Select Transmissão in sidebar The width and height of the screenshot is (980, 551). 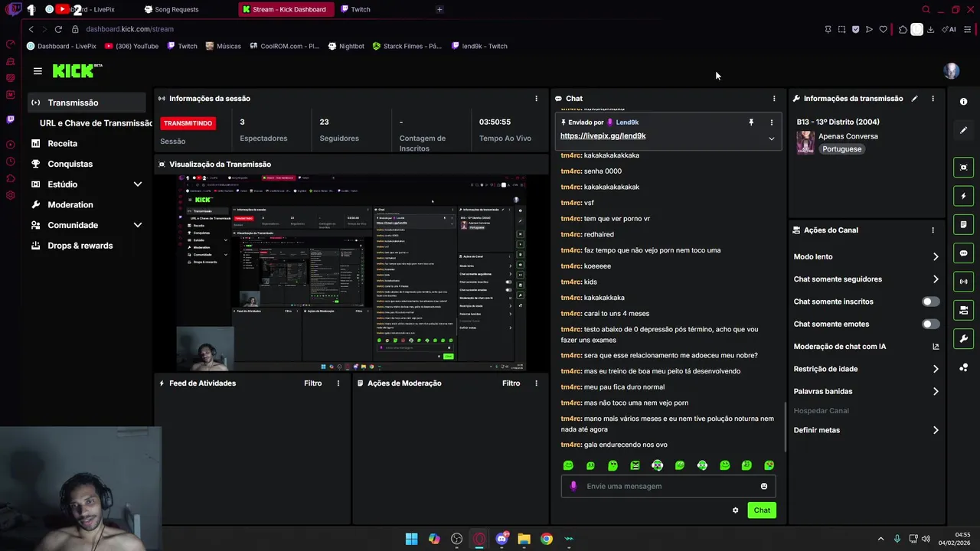pos(87,103)
